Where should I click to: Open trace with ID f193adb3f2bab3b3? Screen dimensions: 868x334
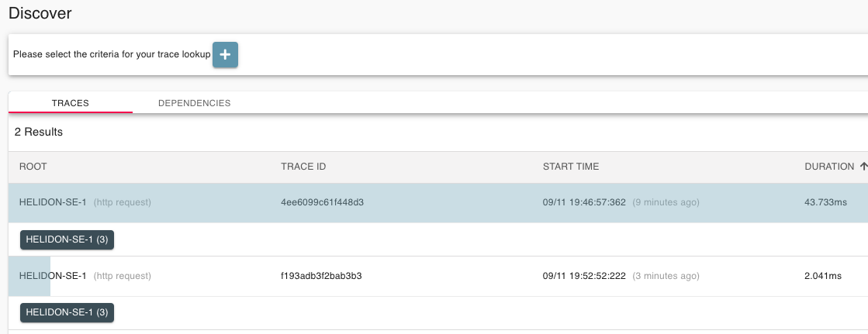coord(321,276)
